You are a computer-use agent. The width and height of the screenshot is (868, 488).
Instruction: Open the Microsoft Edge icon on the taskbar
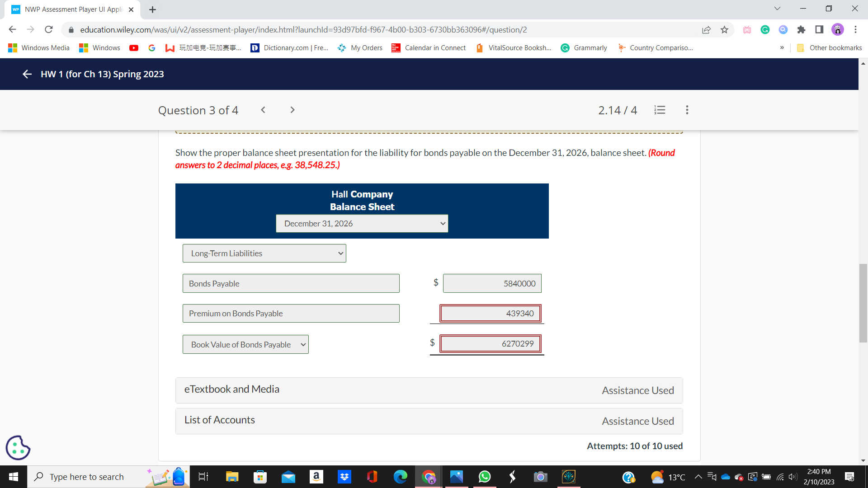[x=400, y=477]
